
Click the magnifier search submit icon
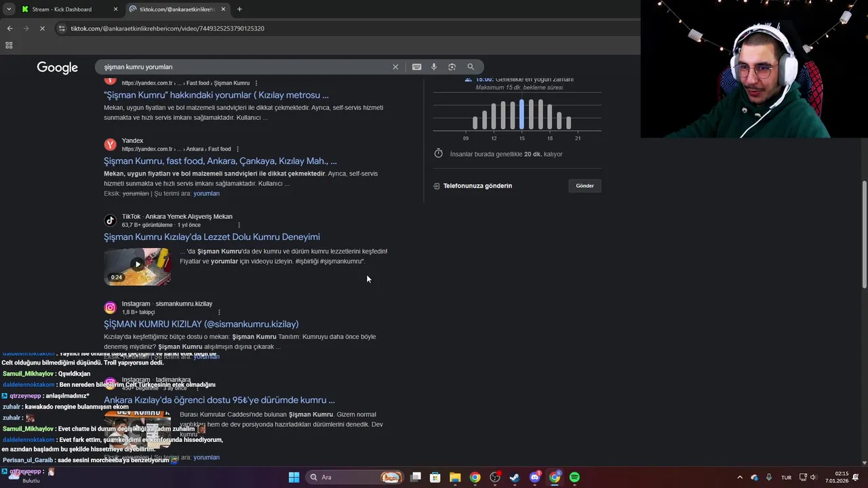471,67
